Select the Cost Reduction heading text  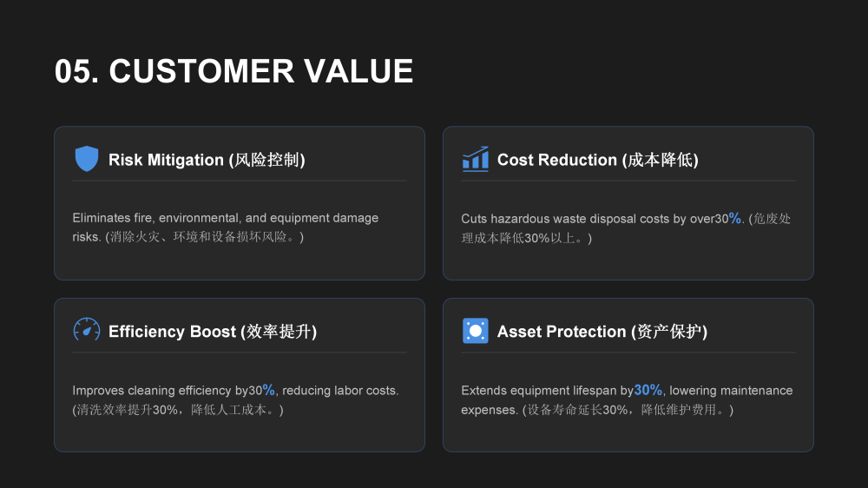tap(597, 160)
